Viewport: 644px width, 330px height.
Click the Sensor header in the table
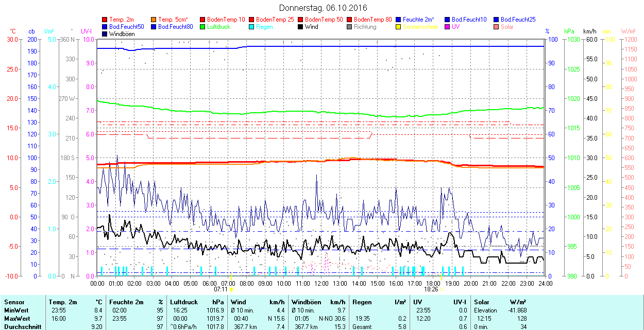[14, 302]
